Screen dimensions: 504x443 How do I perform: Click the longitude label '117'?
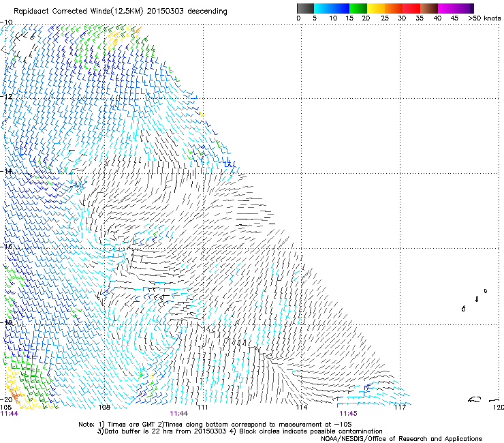[400, 408]
